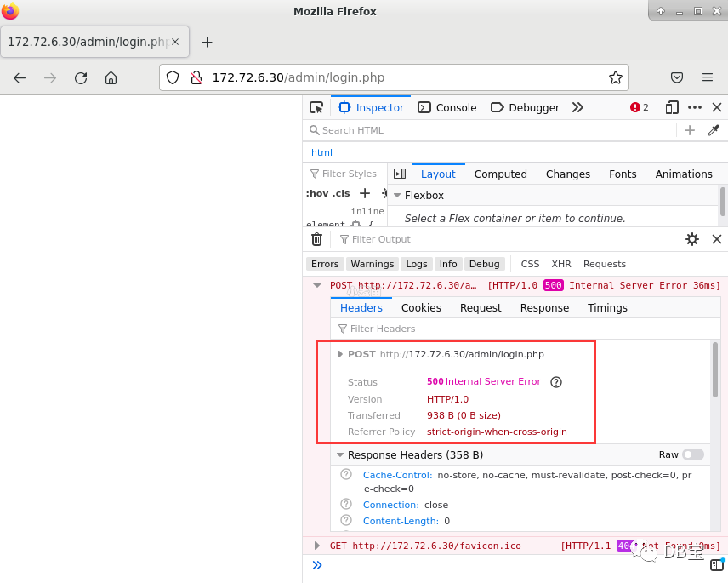Screen dimensions: 728x583
Task: Click the html breadcrumb element
Action: pos(321,152)
